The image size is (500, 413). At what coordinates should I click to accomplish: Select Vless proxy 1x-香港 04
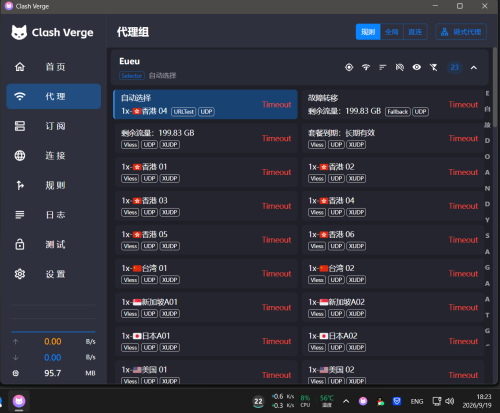pyautogui.click(x=393, y=206)
